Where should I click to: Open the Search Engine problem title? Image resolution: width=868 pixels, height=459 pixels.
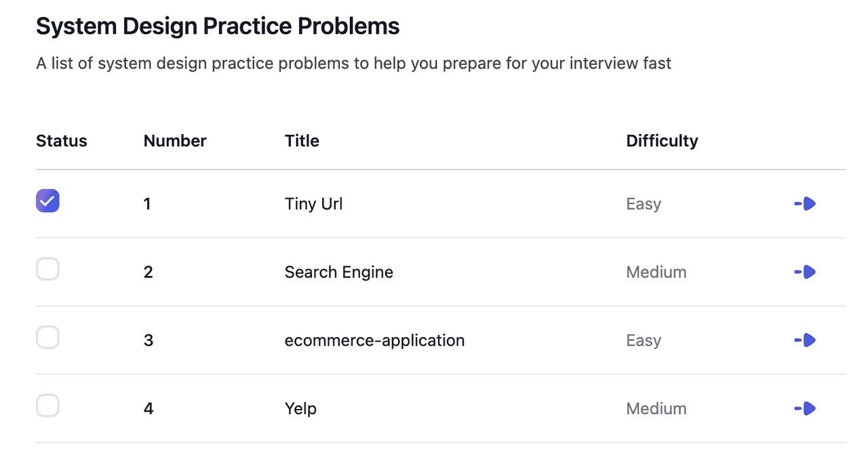tap(338, 273)
